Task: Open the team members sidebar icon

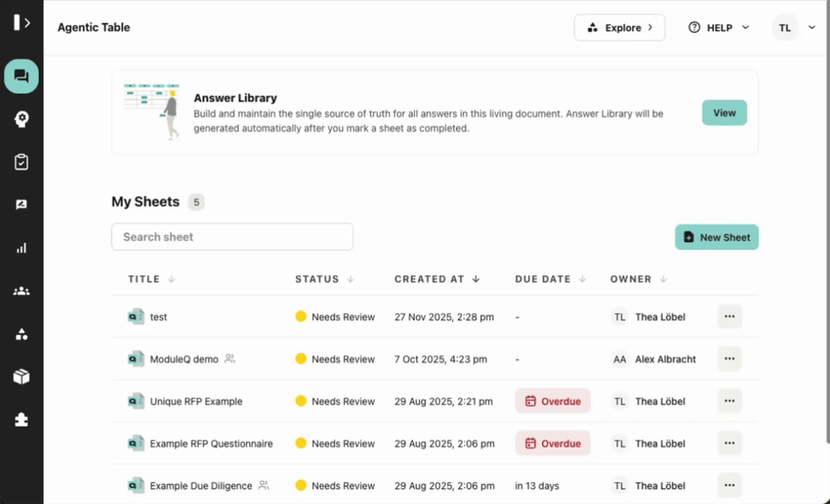Action: pos(22,291)
